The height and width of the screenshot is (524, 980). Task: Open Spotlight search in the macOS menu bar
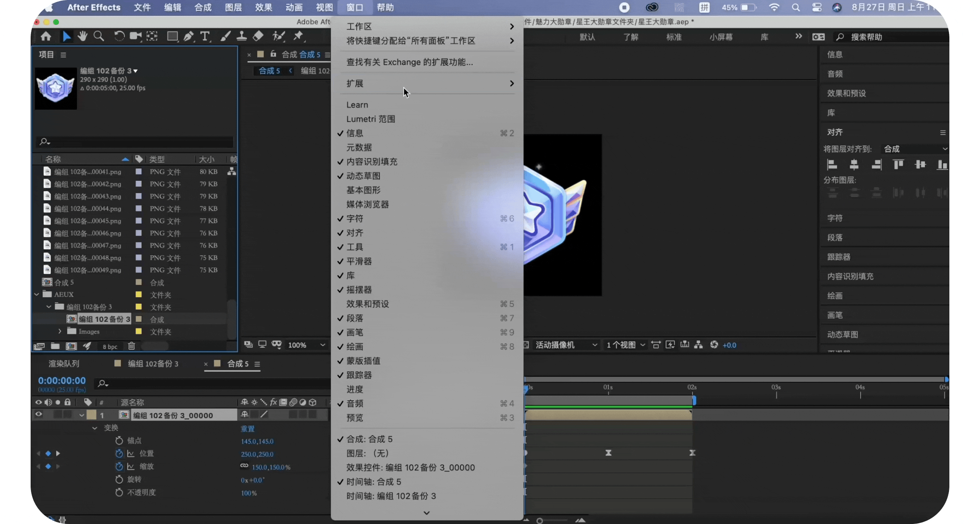point(796,7)
